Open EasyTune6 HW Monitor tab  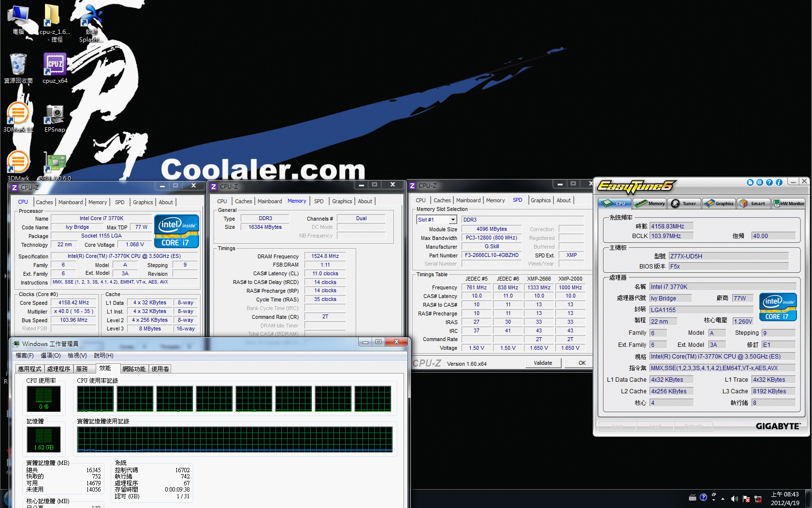[x=789, y=203]
